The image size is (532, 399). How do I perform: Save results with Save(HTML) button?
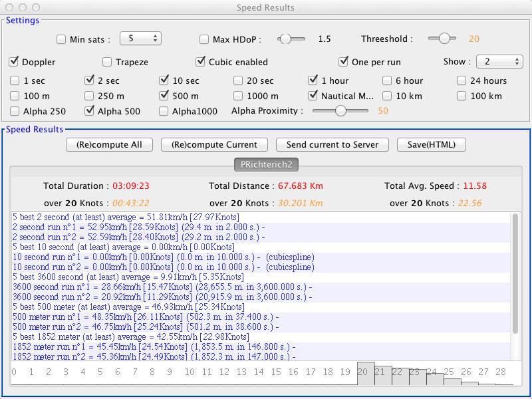(432, 144)
